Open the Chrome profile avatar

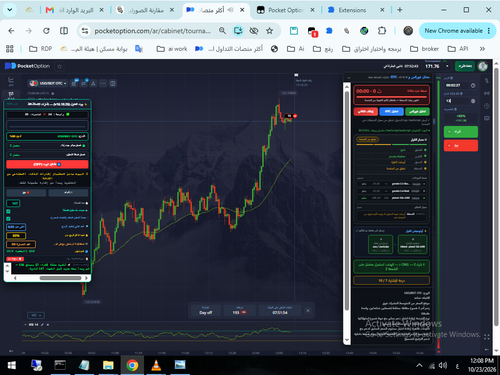click(x=408, y=31)
